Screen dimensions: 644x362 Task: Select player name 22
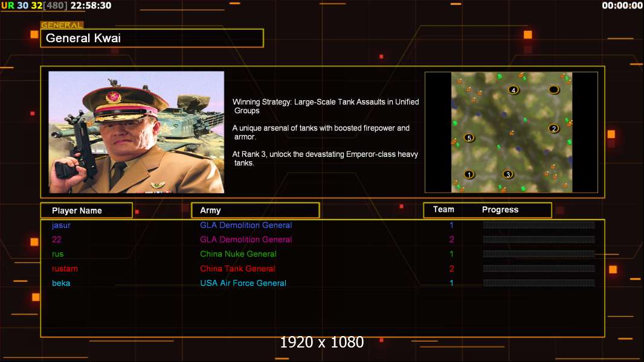[x=57, y=240]
